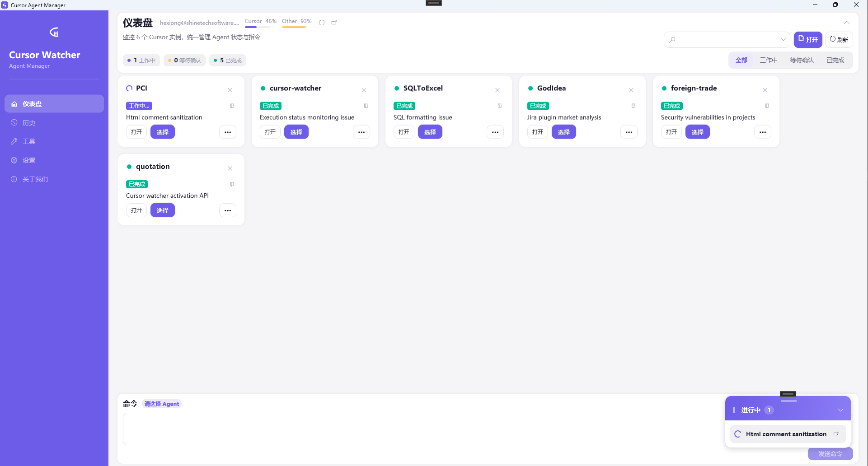Open the 关于我们 about sidebar item
Image resolution: width=868 pixels, height=466 pixels.
pyautogui.click(x=54, y=179)
